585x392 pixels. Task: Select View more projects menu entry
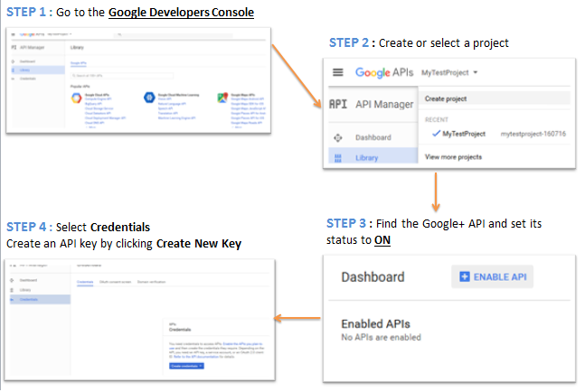(453, 157)
